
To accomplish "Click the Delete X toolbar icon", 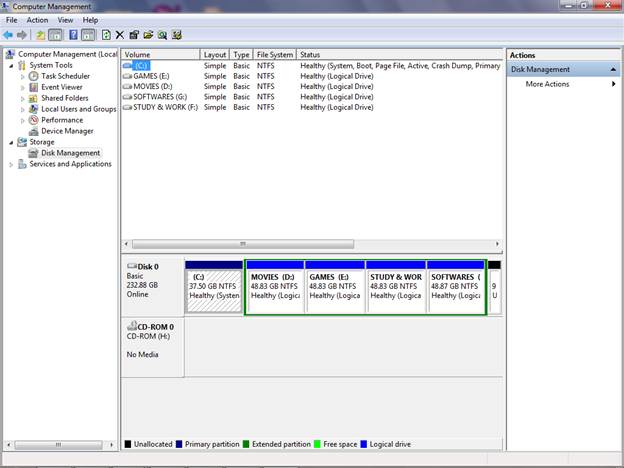I will point(120,35).
